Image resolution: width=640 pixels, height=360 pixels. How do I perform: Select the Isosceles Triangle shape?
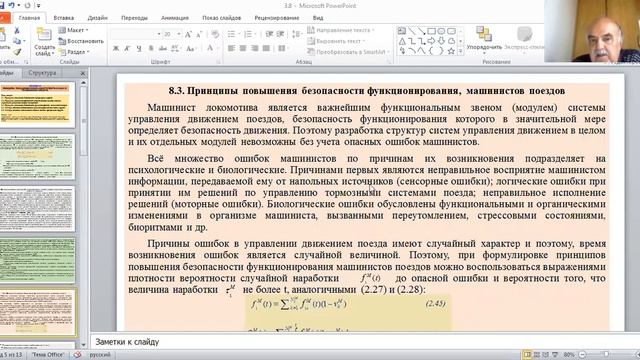click(x=402, y=41)
